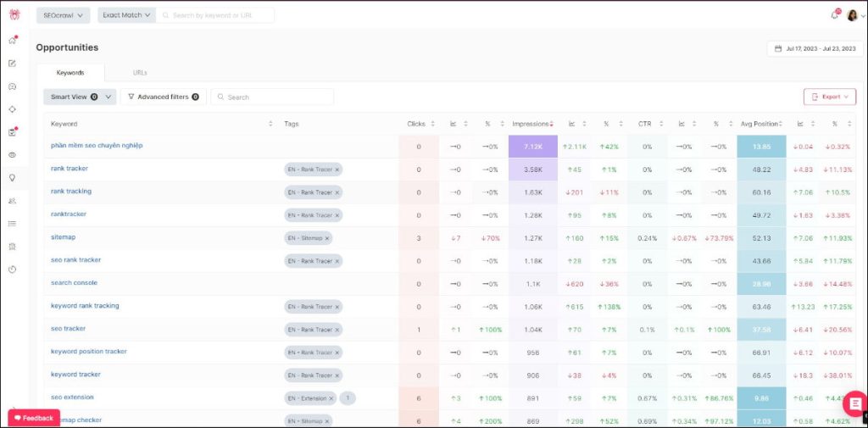The height and width of the screenshot is (428, 868).
Task: Click the SEOcrawl spider logo
Action: click(x=12, y=15)
